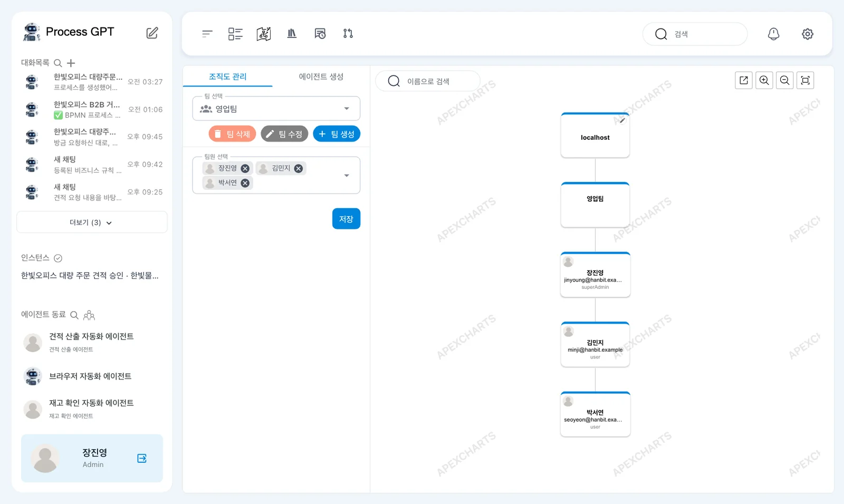Screen dimensions: 844x504
Task: Export the org chart with the open-external icon
Action: (x=744, y=80)
